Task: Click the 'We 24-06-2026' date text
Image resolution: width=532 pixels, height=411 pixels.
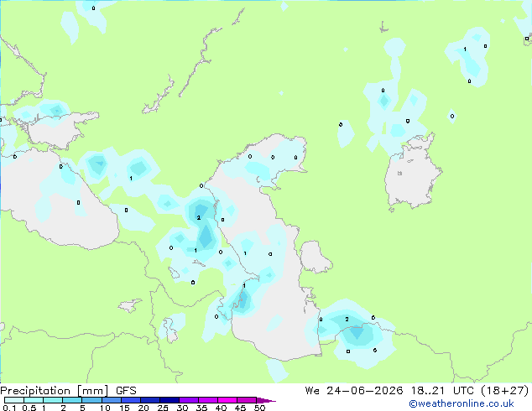Action: coord(354,391)
